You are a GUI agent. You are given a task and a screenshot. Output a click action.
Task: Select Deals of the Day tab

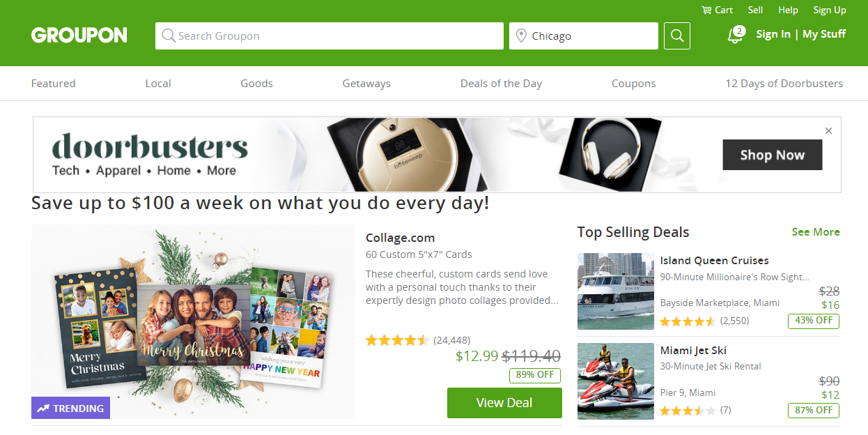501,83
